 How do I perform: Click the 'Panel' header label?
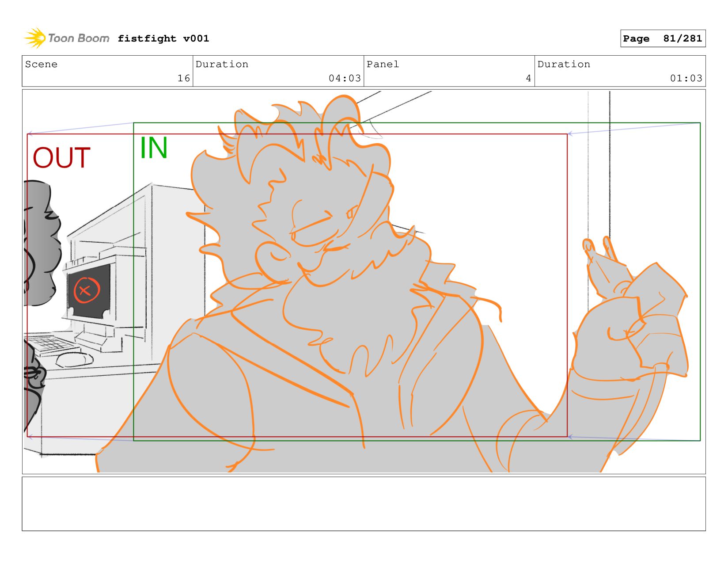383,64
